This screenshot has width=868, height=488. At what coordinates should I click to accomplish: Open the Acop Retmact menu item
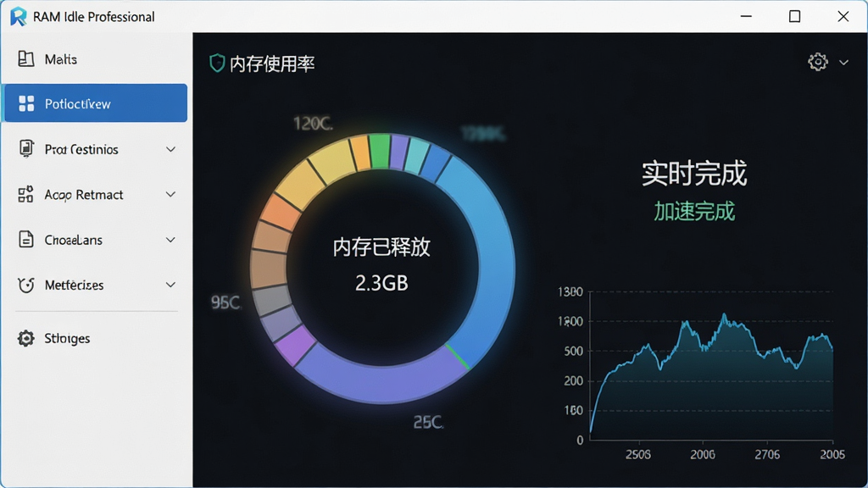[x=95, y=194]
